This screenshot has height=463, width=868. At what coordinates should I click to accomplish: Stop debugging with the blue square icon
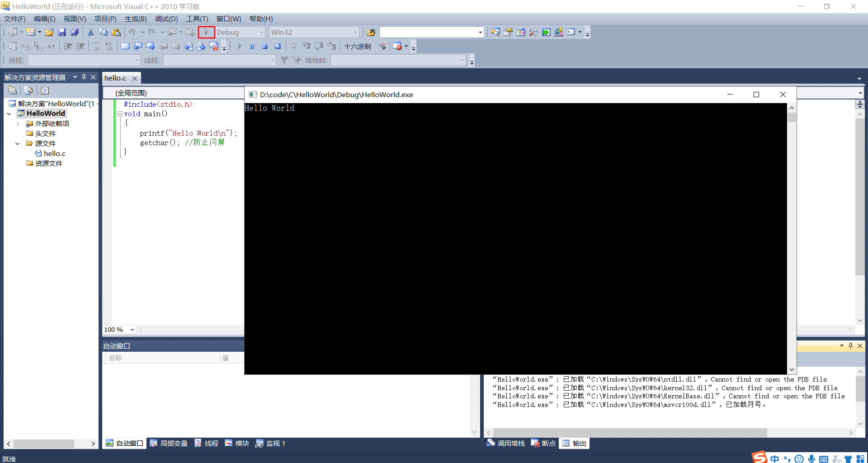[x=265, y=46]
